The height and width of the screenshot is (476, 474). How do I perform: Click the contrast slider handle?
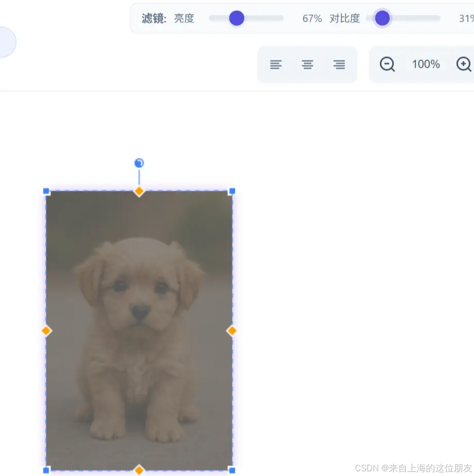pyautogui.click(x=381, y=18)
